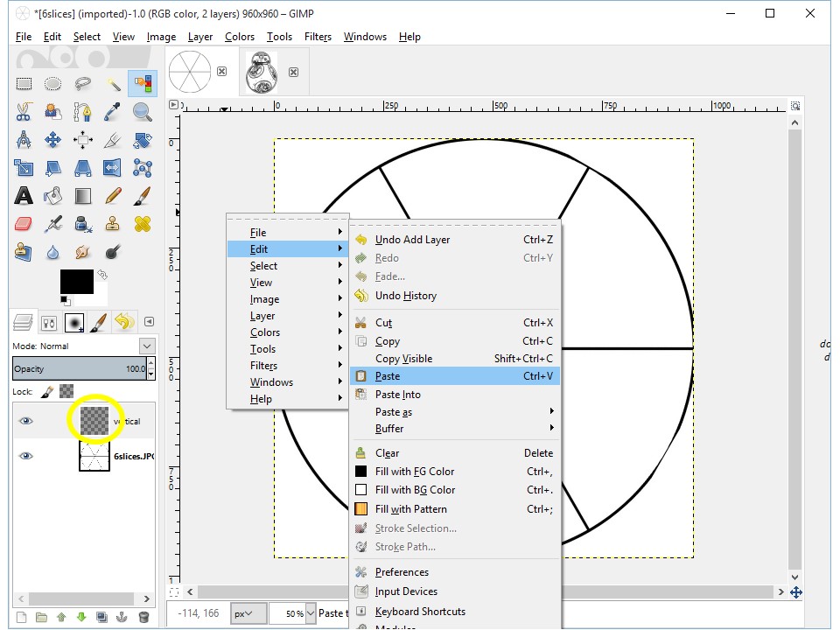Viewport: 840px width, 630px height.
Task: Select the Color Picker eyedropper tool
Action: point(113,111)
